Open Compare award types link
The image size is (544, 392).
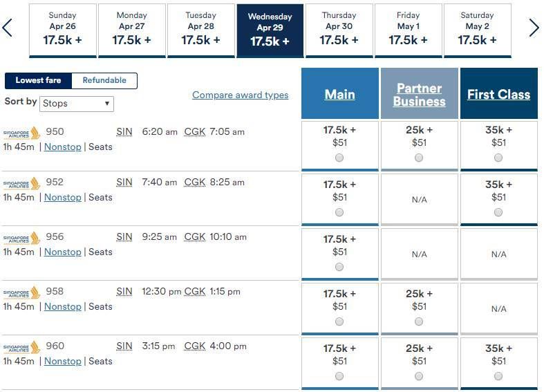pyautogui.click(x=240, y=95)
